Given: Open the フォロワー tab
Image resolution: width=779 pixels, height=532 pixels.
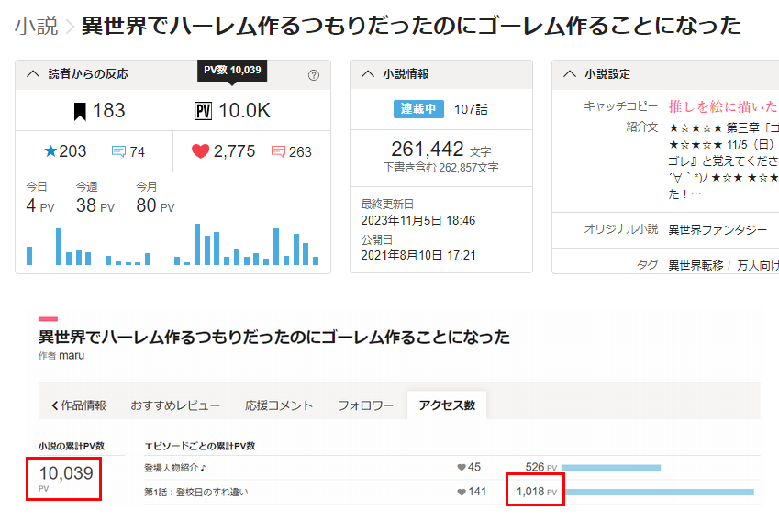Looking at the screenshot, I should [x=365, y=405].
